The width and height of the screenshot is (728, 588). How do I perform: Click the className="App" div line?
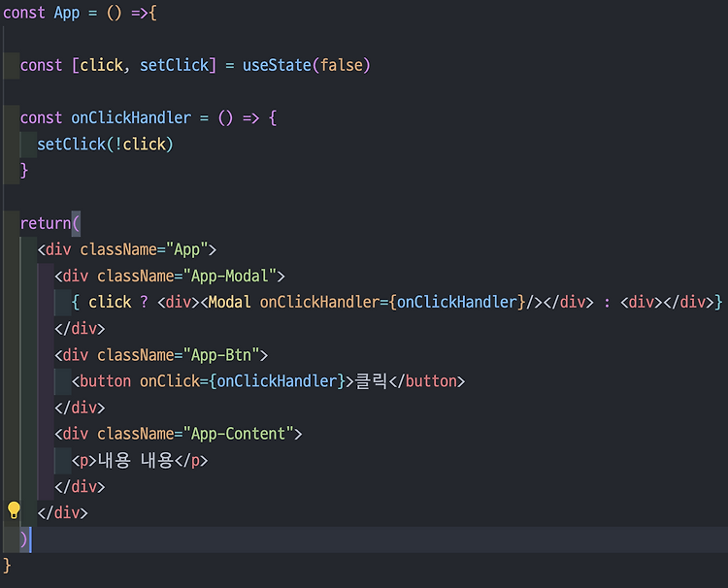pyautogui.click(x=127, y=249)
